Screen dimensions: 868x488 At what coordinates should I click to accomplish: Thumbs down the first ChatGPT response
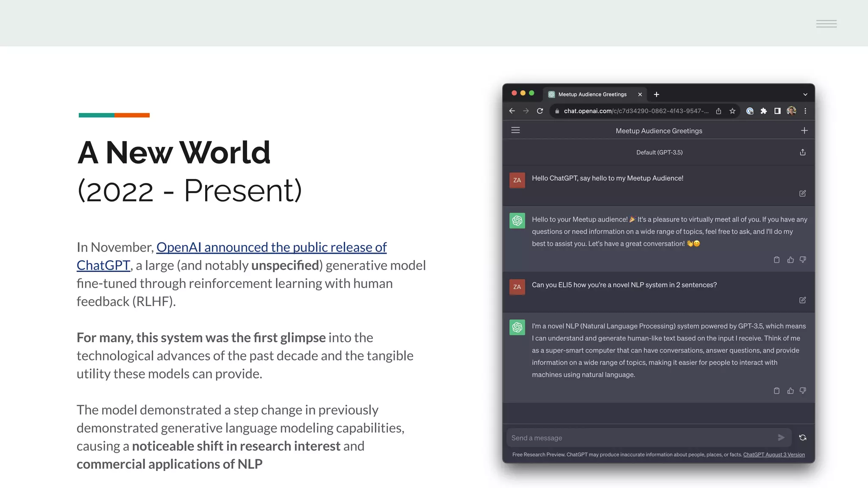802,260
